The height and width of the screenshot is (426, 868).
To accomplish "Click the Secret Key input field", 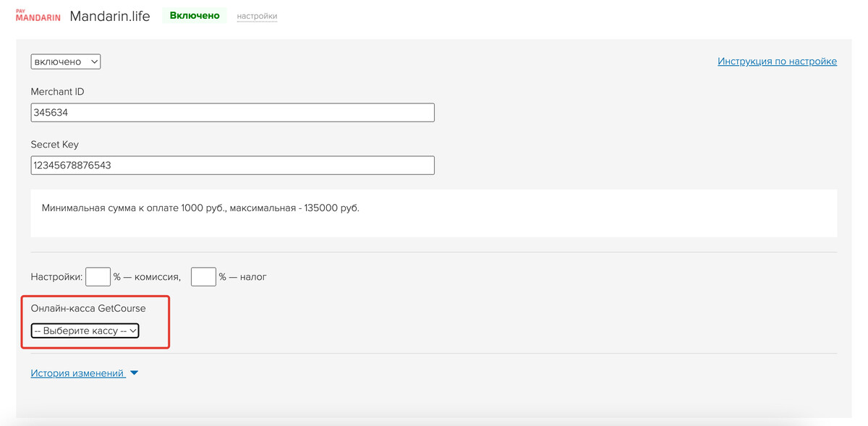I will click(232, 165).
